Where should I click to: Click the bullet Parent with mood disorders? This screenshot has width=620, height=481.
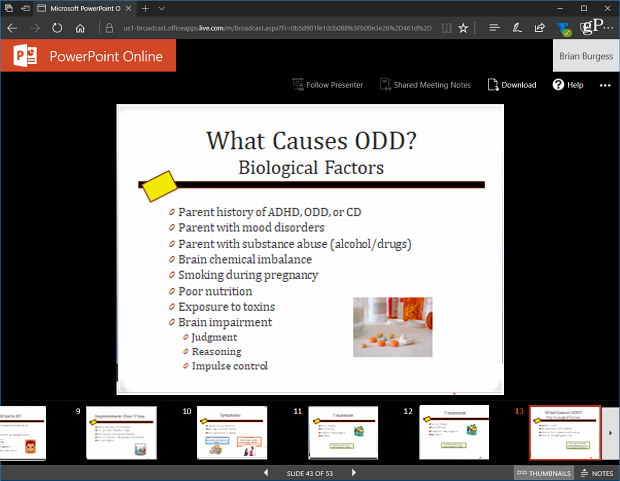(x=251, y=227)
